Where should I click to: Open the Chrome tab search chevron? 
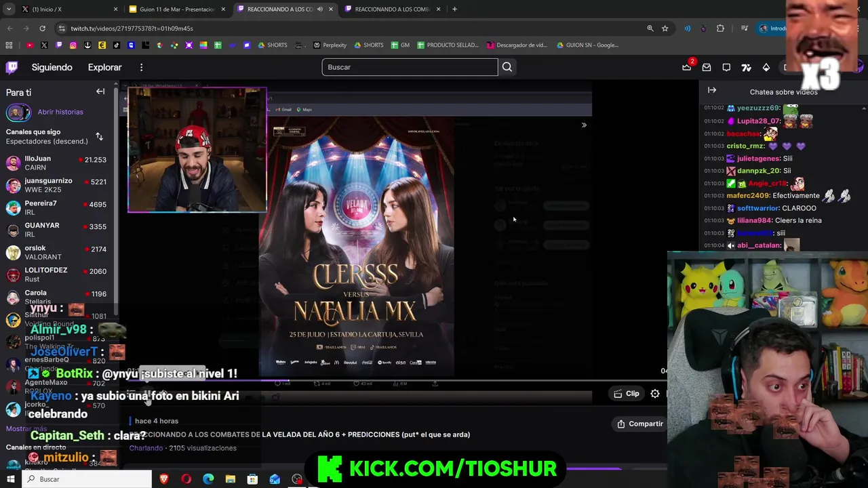[9, 9]
